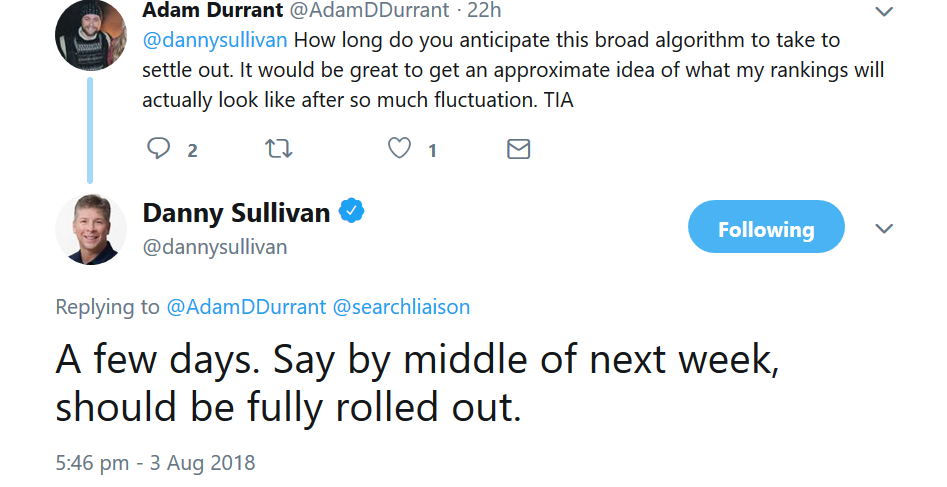Screen dimensions: 947x487
Task: Expand the options chevron on Adam's tweet
Action: pyautogui.click(x=884, y=12)
